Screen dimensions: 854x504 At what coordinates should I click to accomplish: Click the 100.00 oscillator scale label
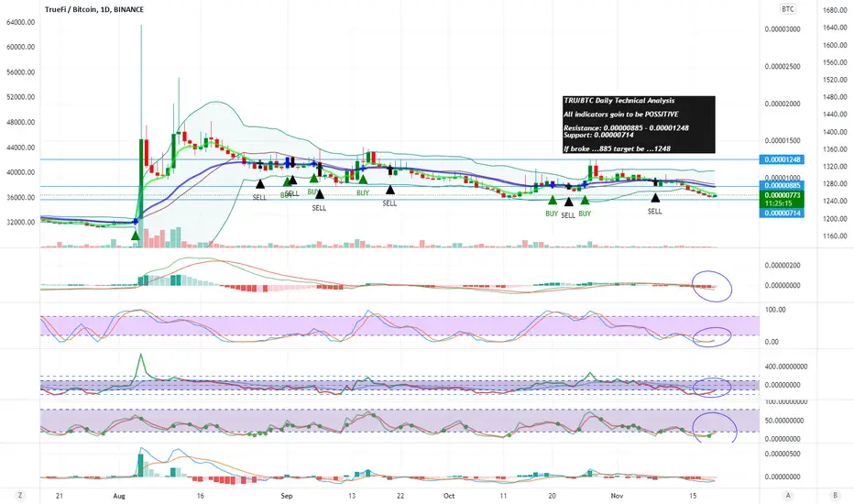tap(775, 310)
